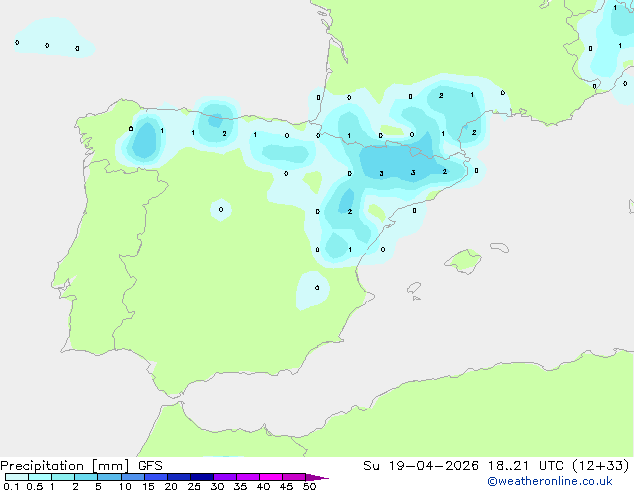The width and height of the screenshot is (634, 490).
Task: Click the 'Precipitation [mm]' title text
Action: click(x=65, y=466)
